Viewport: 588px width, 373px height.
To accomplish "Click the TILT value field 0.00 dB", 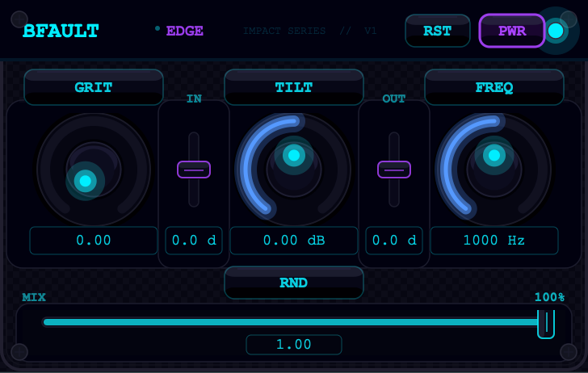I will [x=294, y=241].
